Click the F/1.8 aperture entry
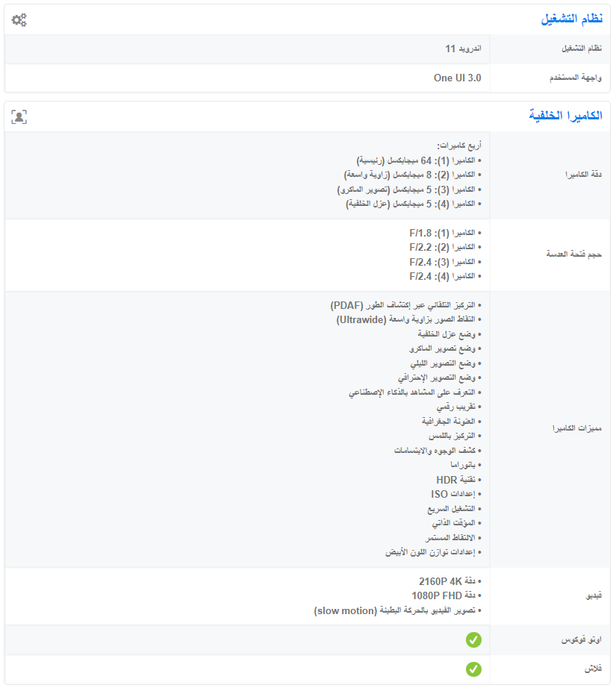This screenshot has height=688, width=616. coord(446,233)
